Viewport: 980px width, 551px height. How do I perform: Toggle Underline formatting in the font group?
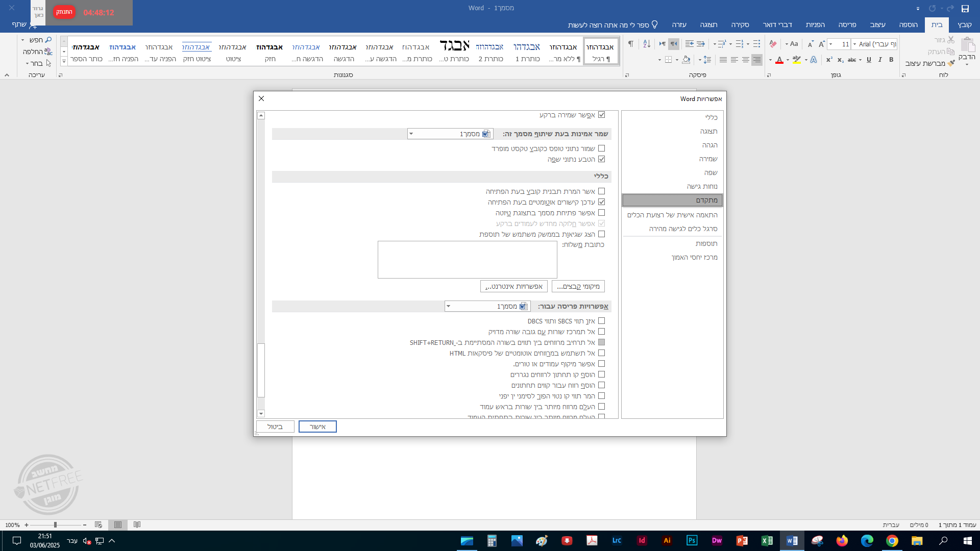coord(869,60)
